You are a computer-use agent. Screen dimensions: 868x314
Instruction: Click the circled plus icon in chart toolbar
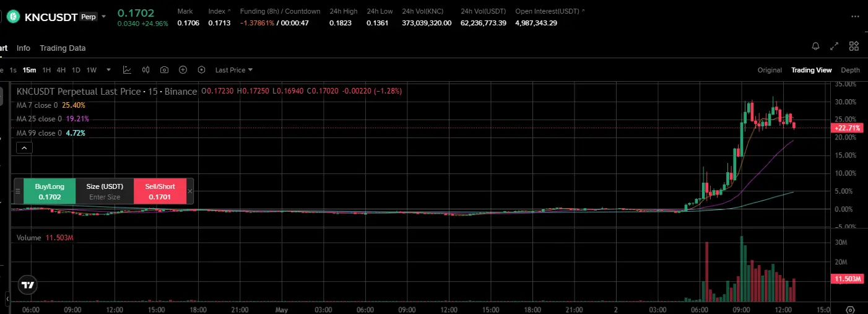tap(183, 70)
